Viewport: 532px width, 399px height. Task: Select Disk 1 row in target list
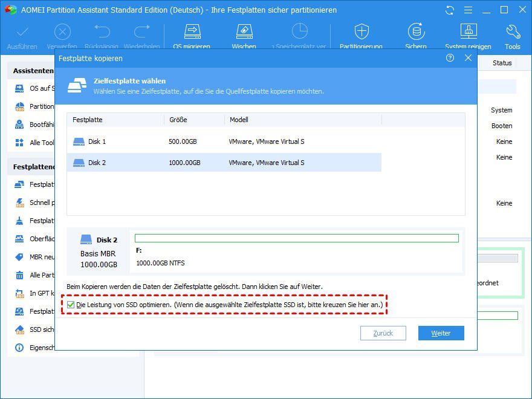(224, 141)
